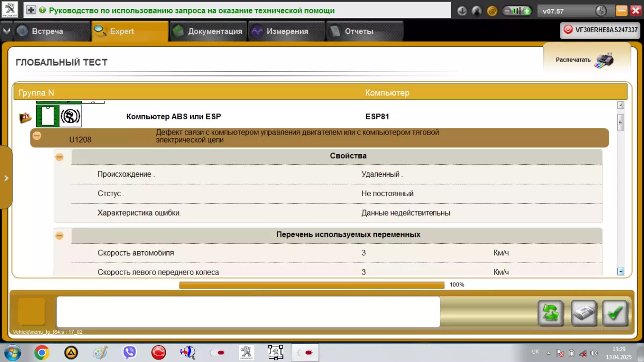Image resolution: width=644 pixels, height=362 pixels.
Task: Click the ABS/ESP brake system icon
Action: pyautogui.click(x=71, y=116)
